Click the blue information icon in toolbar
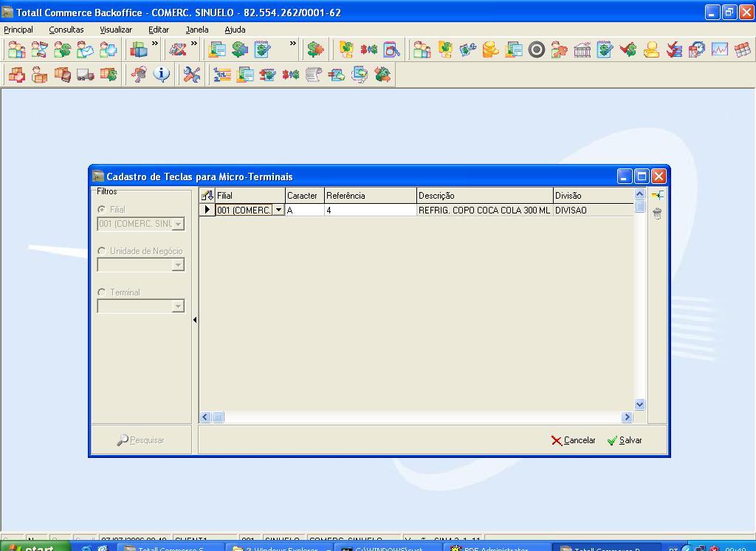Viewport: 756px width, 551px height. click(162, 75)
